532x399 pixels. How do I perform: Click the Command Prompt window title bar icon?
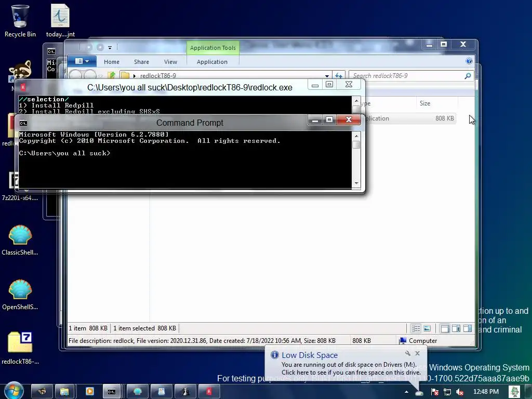coord(23,123)
